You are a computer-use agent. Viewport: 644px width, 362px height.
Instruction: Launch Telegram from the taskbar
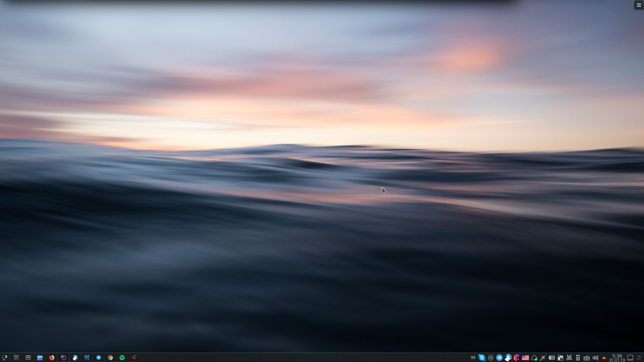click(x=98, y=357)
